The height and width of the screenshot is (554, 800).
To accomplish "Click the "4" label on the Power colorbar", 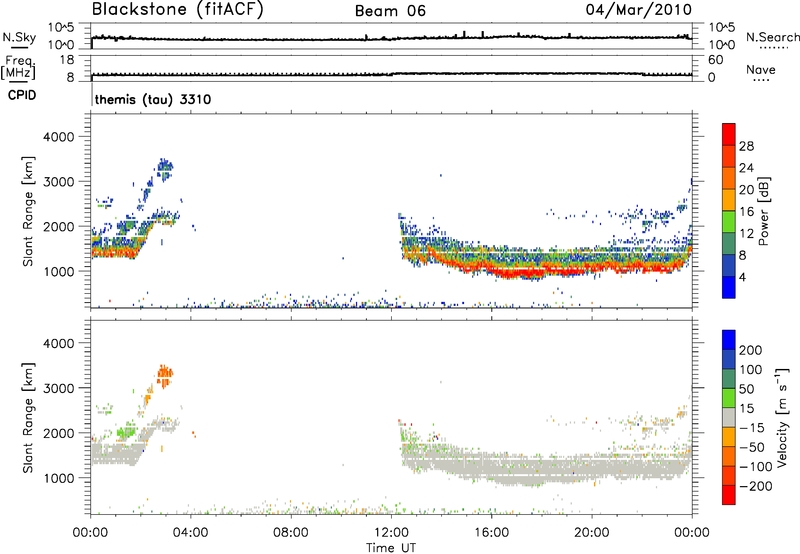I will click(743, 277).
